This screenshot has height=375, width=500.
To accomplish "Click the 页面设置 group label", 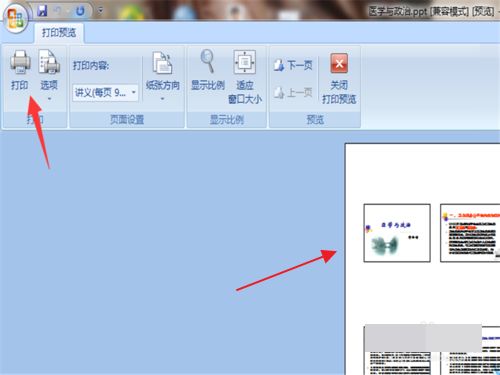I will point(127,119).
